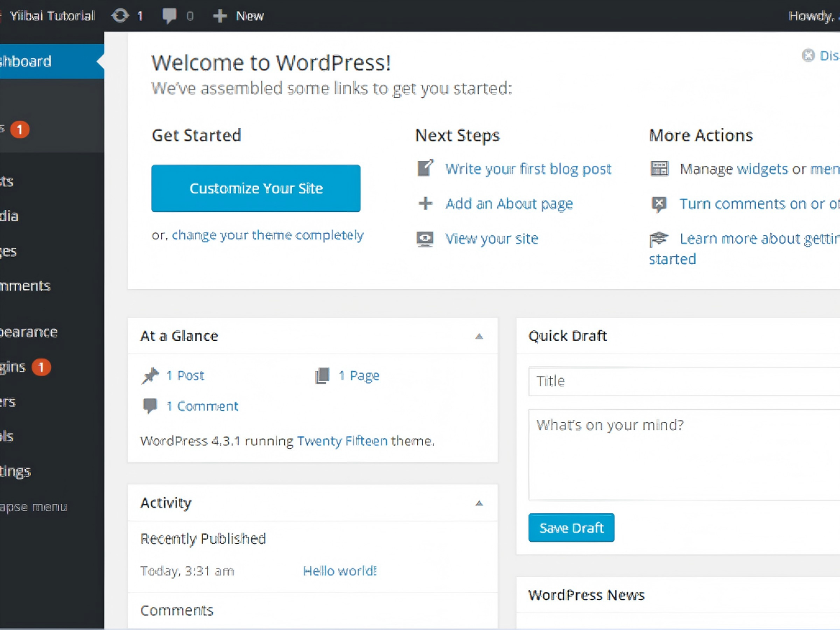Screen dimensions: 840x630
Task: Open the New content menu in admin bar
Action: 239,15
